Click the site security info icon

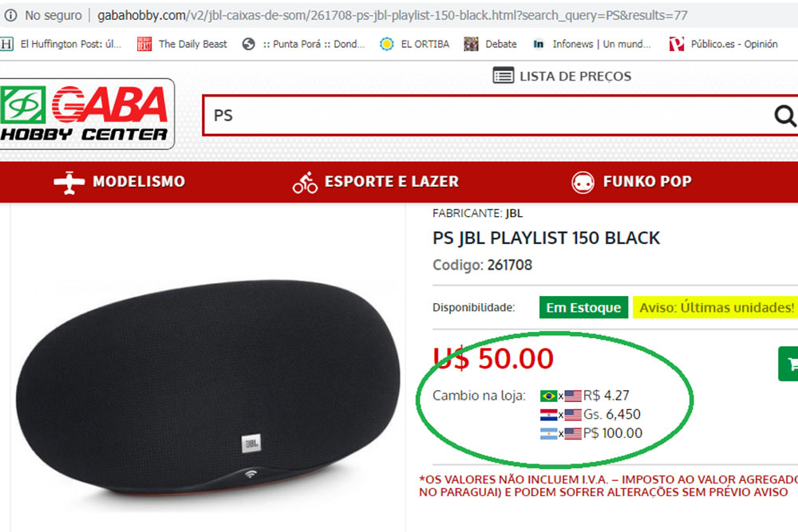pos(10,15)
